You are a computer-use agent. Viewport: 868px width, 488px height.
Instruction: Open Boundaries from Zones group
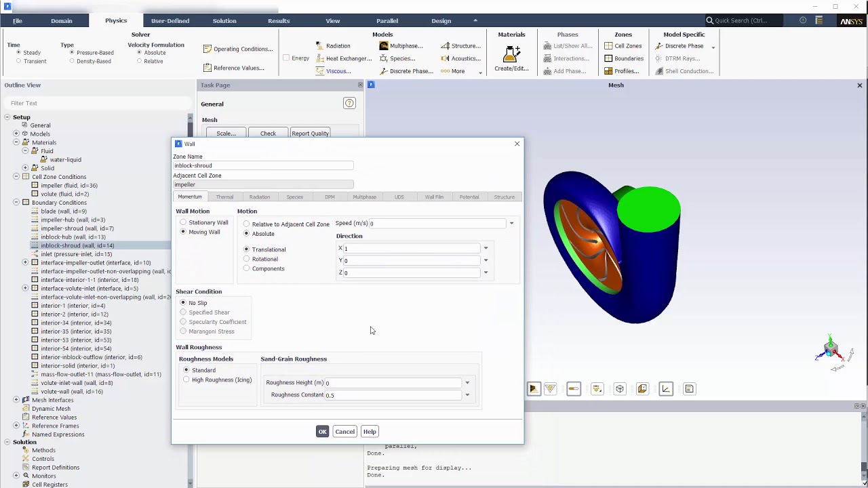(x=624, y=58)
